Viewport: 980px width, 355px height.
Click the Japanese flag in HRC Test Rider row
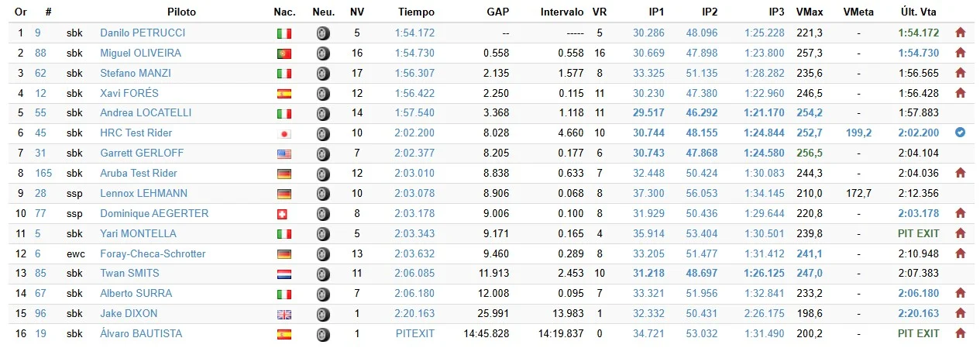pyautogui.click(x=284, y=133)
